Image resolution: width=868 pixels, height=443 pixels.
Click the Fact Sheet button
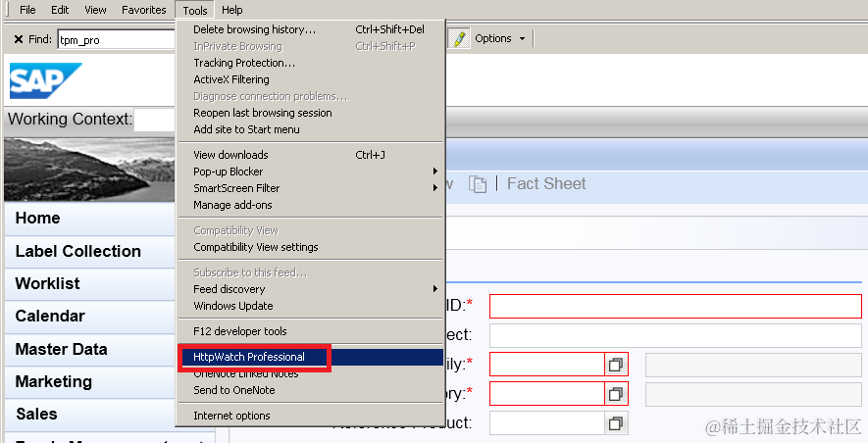[546, 183]
